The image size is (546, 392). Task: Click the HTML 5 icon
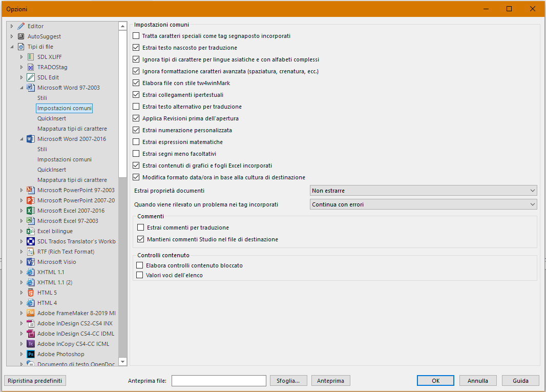(31, 293)
